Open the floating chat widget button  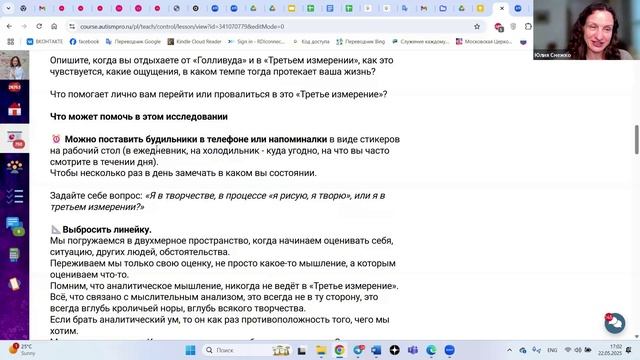(x=615, y=323)
